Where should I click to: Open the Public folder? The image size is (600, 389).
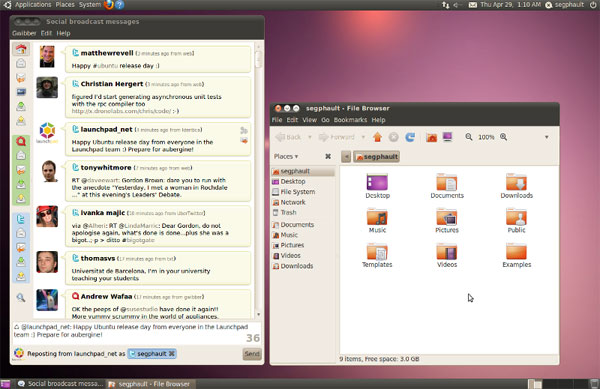pyautogui.click(x=517, y=221)
